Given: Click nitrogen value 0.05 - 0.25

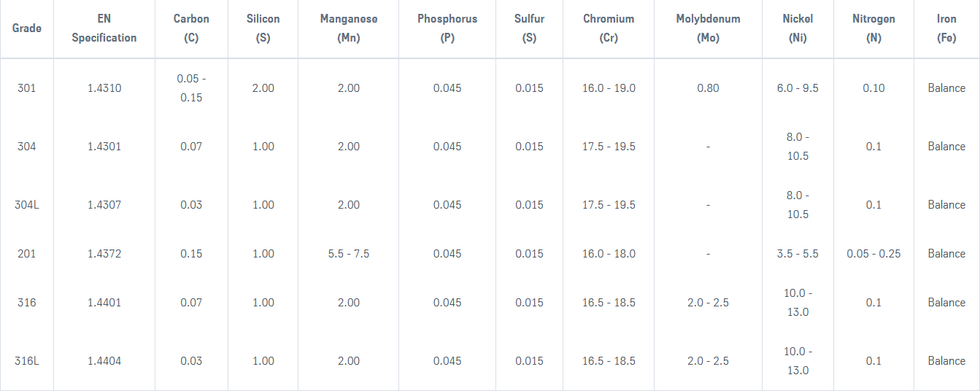Looking at the screenshot, I should click(873, 254).
